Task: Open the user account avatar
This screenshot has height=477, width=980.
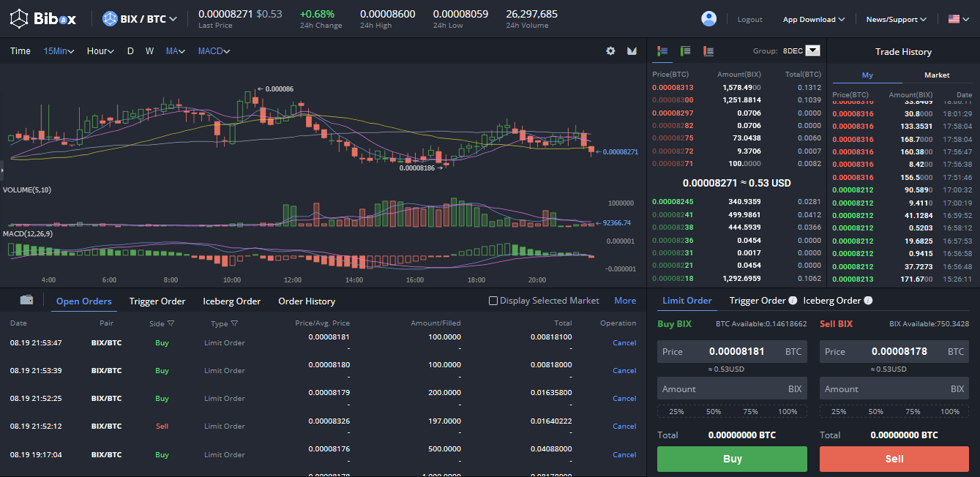Action: pos(708,19)
